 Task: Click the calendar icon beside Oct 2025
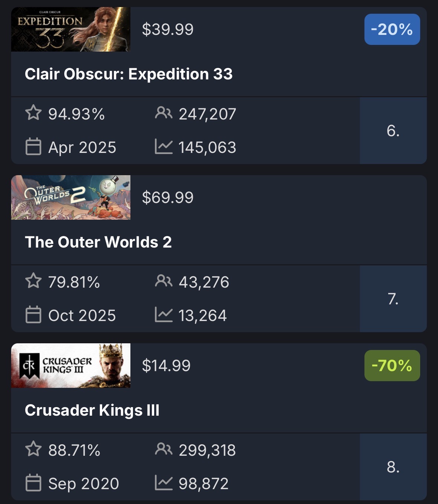[33, 315]
